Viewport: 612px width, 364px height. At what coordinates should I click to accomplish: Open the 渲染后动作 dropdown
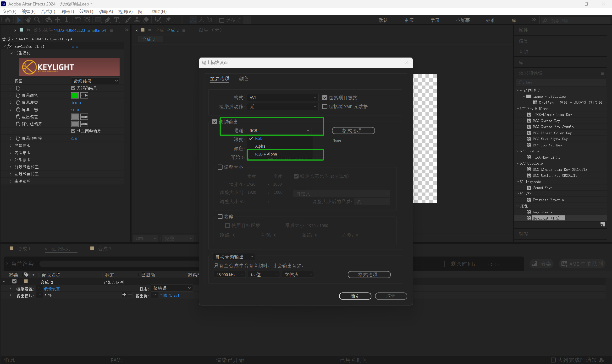(x=283, y=107)
